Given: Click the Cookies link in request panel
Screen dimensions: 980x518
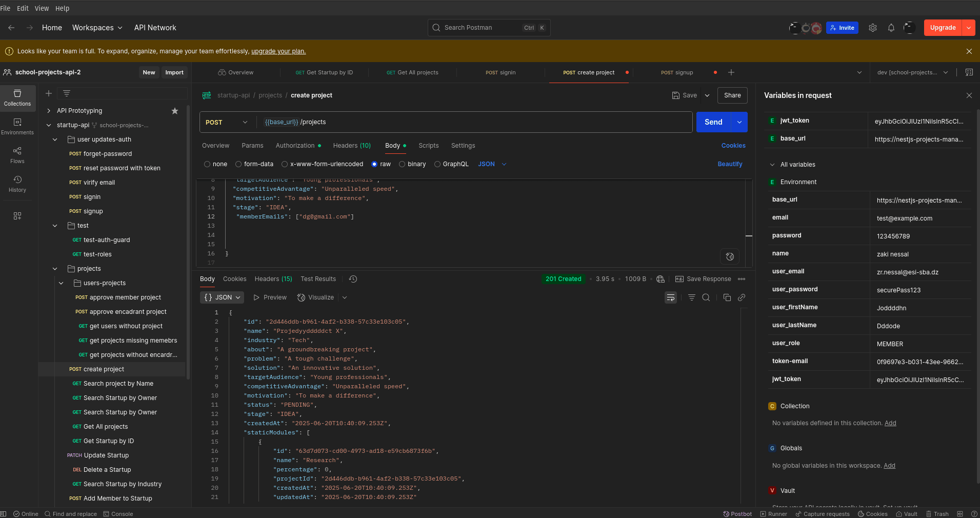Looking at the screenshot, I should pos(733,146).
